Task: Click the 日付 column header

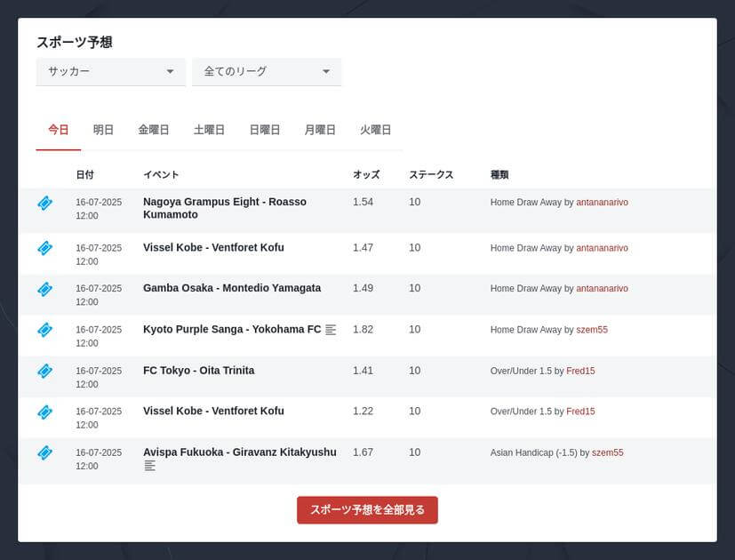Action: [84, 174]
